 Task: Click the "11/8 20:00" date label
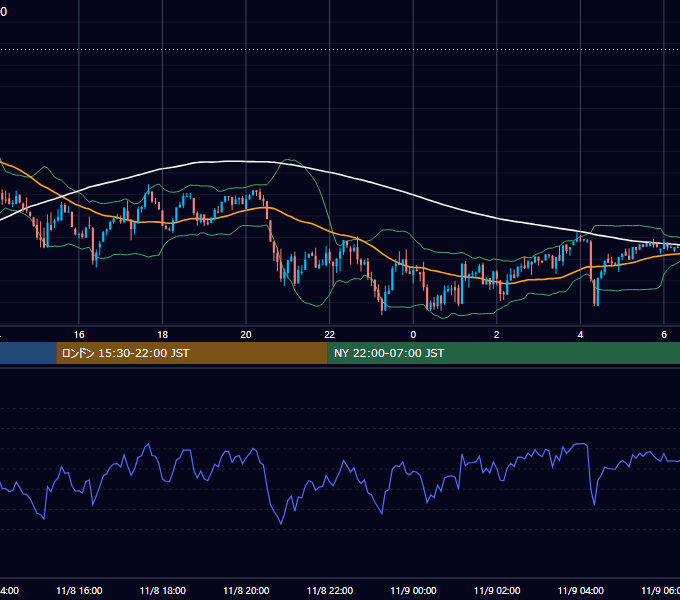click(246, 591)
